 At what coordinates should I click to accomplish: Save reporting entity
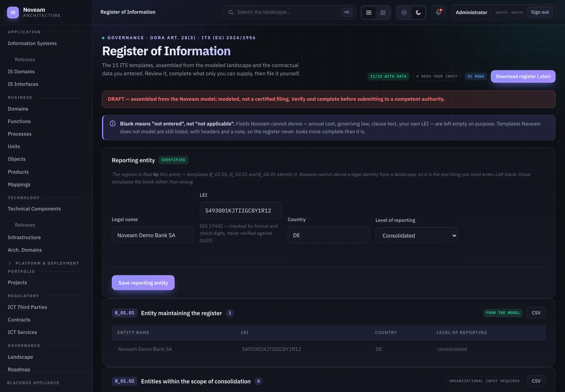click(x=143, y=283)
